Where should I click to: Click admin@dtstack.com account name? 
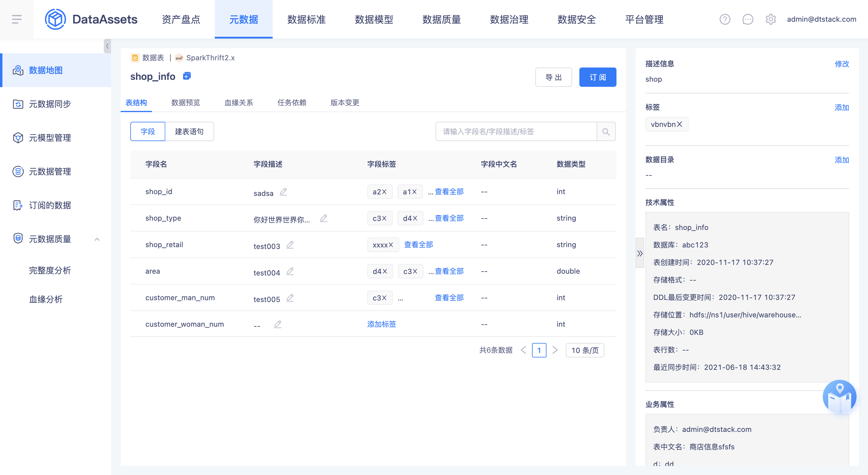click(x=822, y=19)
